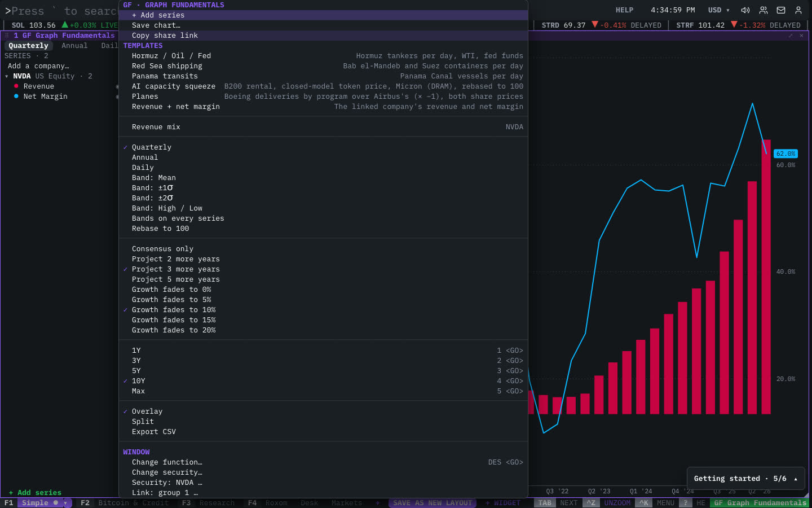Open Link: group 1 … submenu

pos(323,493)
